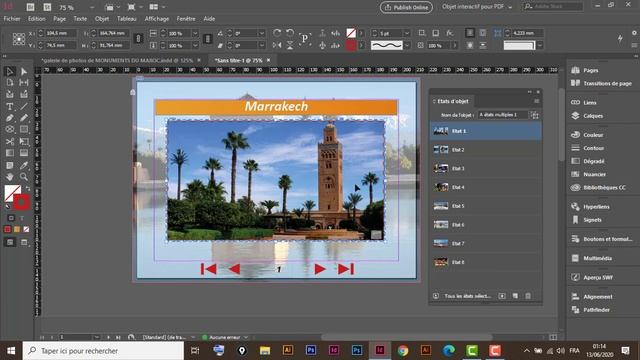Image resolution: width=640 pixels, height=360 pixels.
Task: Select the Selection tool arrow
Action: [x=10, y=71]
